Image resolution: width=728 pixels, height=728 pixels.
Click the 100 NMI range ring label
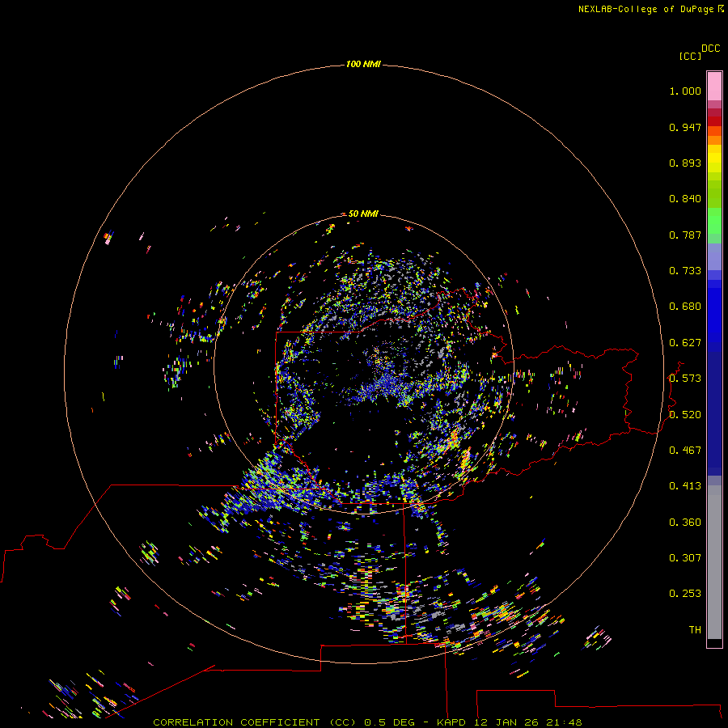(363, 64)
